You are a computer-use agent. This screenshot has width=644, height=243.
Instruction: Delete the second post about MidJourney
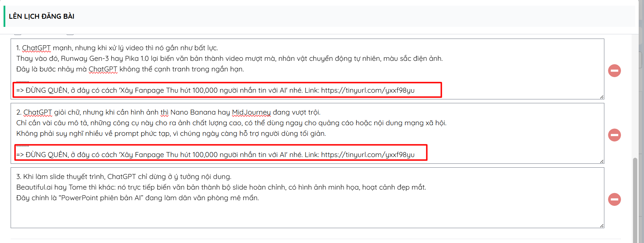614,135
